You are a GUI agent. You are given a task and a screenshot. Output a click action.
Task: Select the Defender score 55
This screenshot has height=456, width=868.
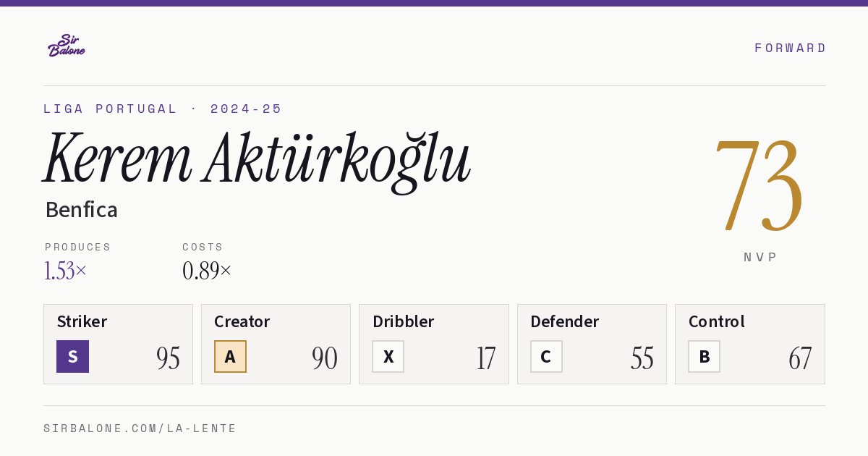[x=642, y=358]
